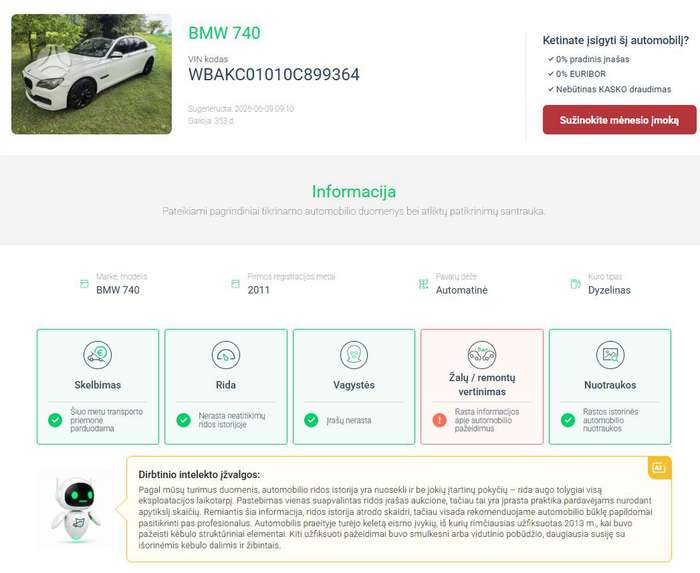700x573 pixels.
Task: Click the red damage warning icon
Action: click(x=439, y=420)
